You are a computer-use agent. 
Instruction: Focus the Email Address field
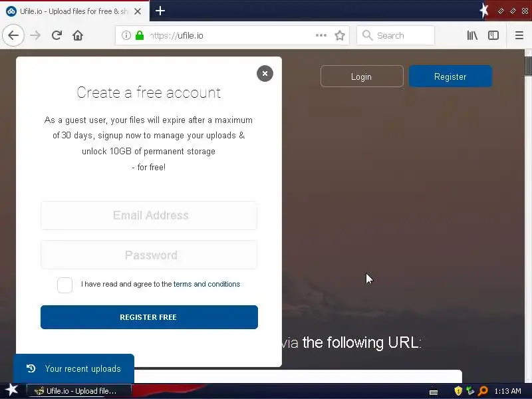pyautogui.click(x=149, y=215)
